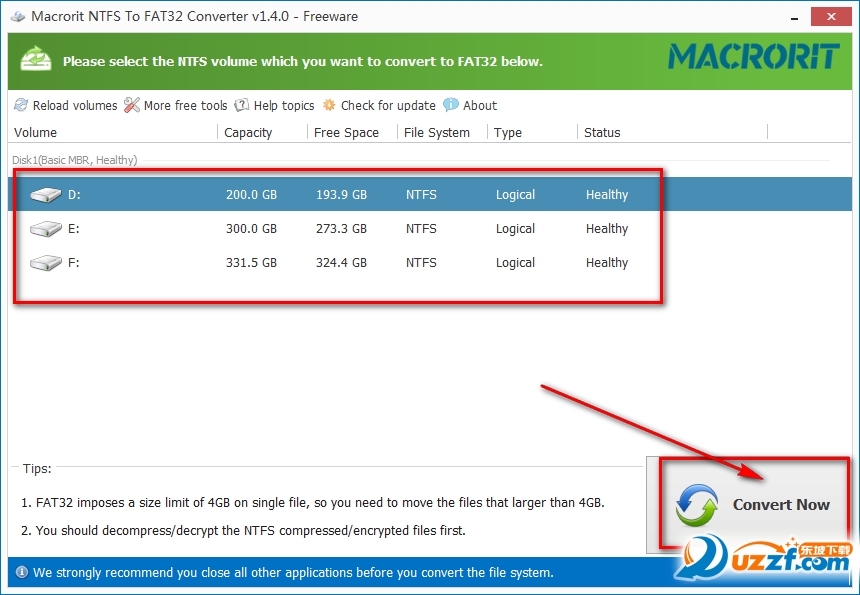Screen dimensions: 860x595
Task: Open Help topics
Action: tap(284, 105)
